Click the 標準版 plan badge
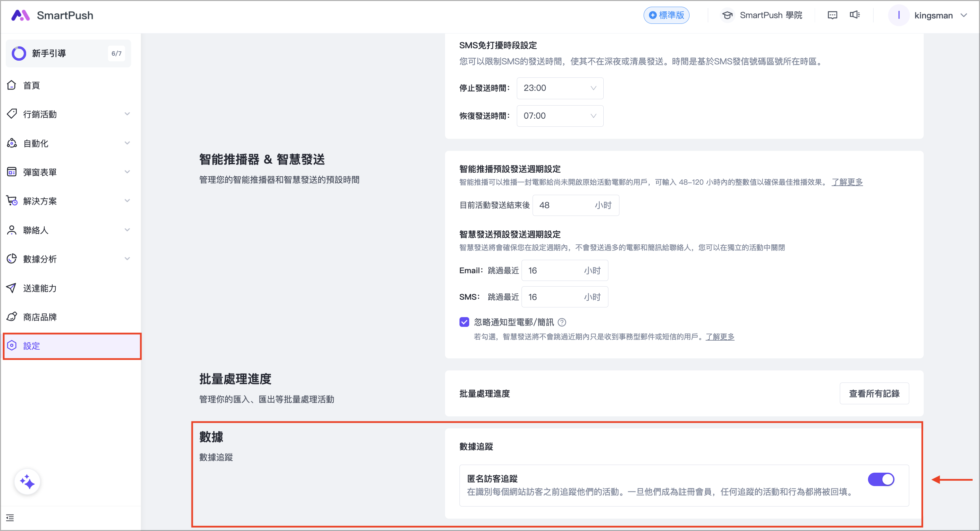Image resolution: width=980 pixels, height=531 pixels. [666, 15]
